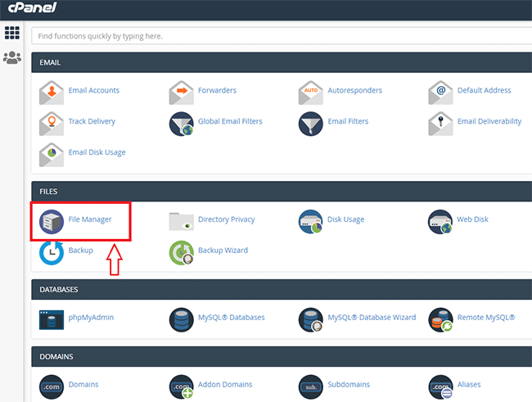The height and width of the screenshot is (402, 532).
Task: Click the Addon Domains plus icon
Action: pyautogui.click(x=181, y=387)
